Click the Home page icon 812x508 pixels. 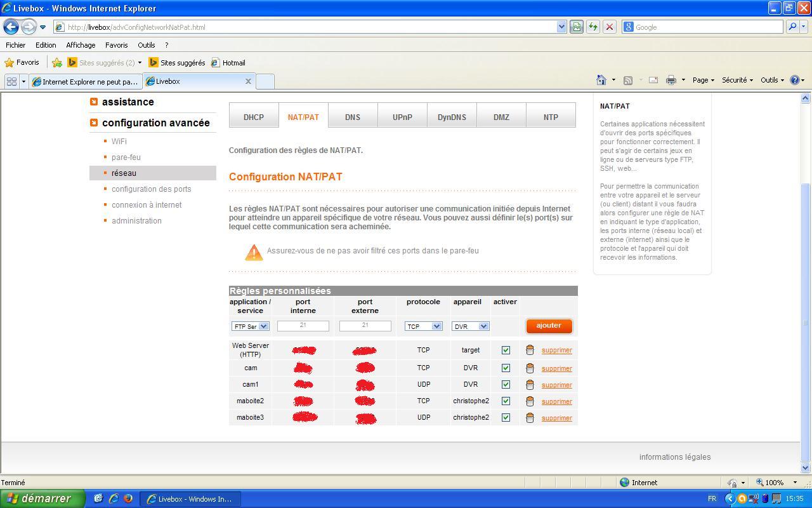click(x=601, y=80)
